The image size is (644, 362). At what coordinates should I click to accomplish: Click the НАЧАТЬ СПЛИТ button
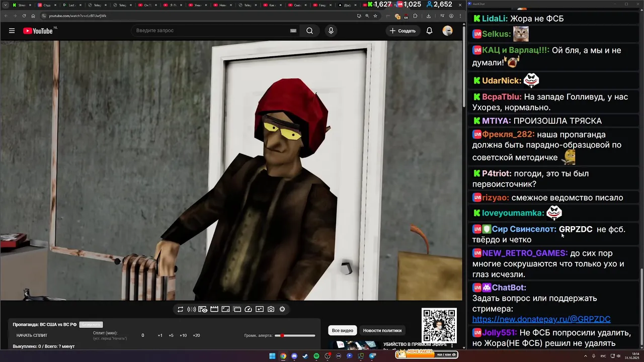pyautogui.click(x=32, y=335)
